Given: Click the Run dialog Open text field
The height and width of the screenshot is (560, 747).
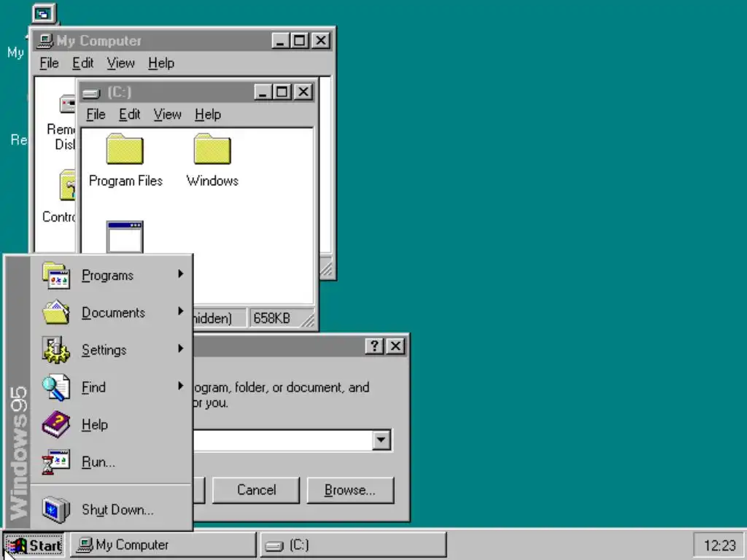Looking at the screenshot, I should coord(282,440).
